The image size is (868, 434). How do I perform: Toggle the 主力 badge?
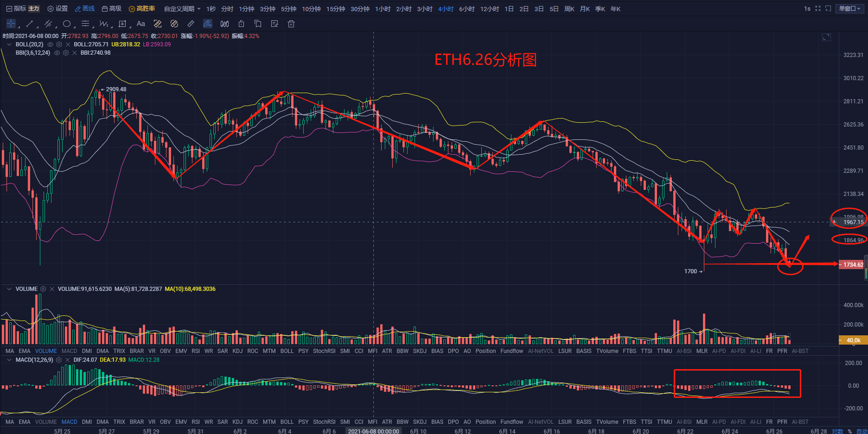(x=34, y=9)
